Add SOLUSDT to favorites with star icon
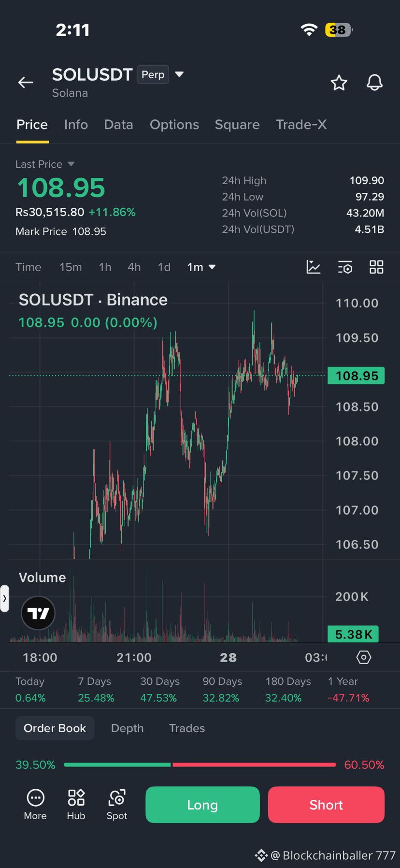This screenshot has width=400, height=868. pos(339,83)
